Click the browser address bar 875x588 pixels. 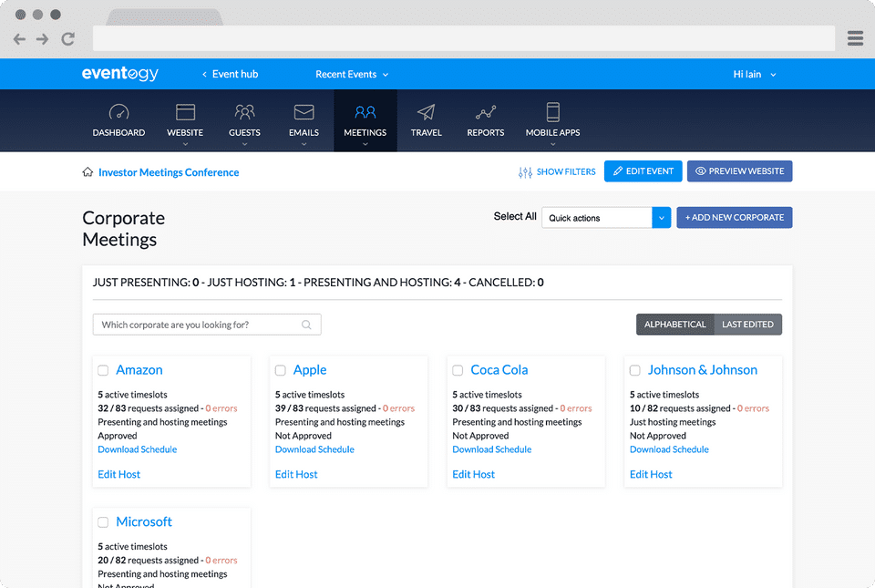[464, 38]
